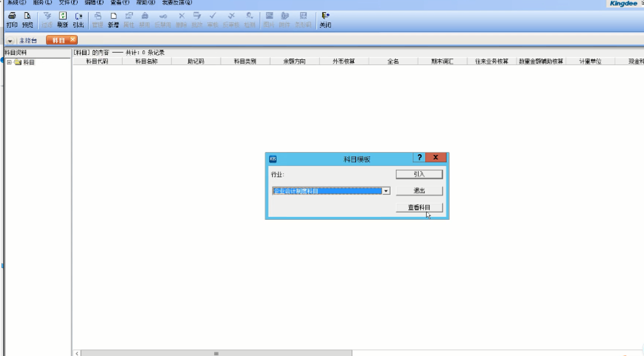Open the tab list dropdown beside 主控台
The width and height of the screenshot is (644, 356).
[10, 41]
